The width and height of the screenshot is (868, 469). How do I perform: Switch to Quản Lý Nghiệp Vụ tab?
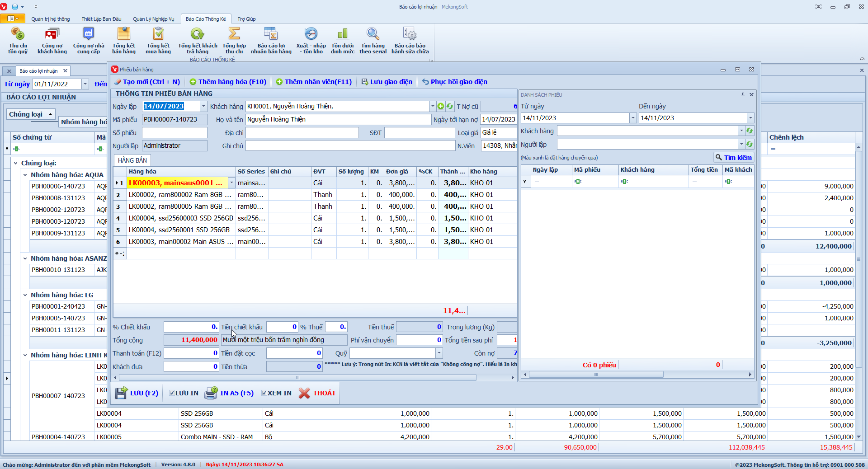pos(153,19)
